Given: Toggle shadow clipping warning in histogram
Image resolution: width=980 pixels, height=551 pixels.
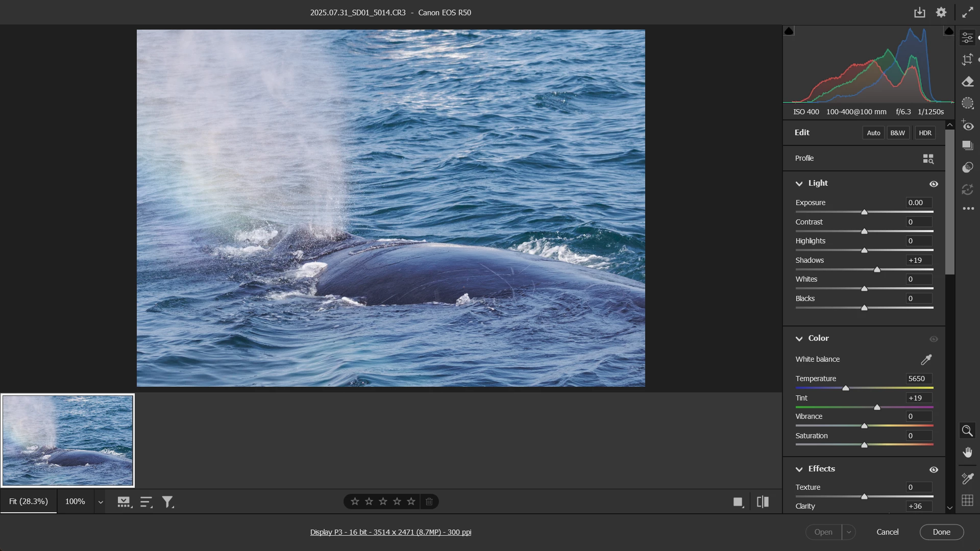Looking at the screenshot, I should coord(789,32).
